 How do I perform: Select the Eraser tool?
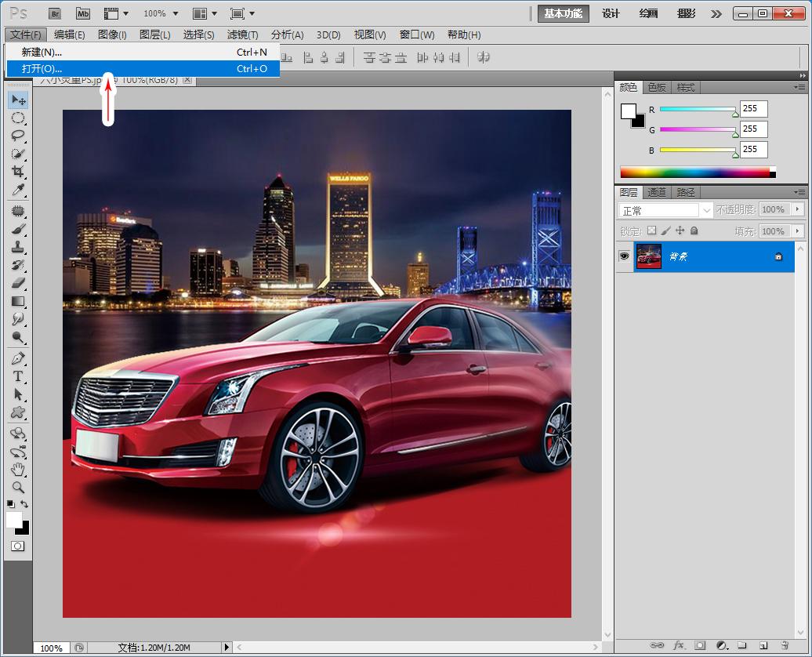[x=18, y=283]
